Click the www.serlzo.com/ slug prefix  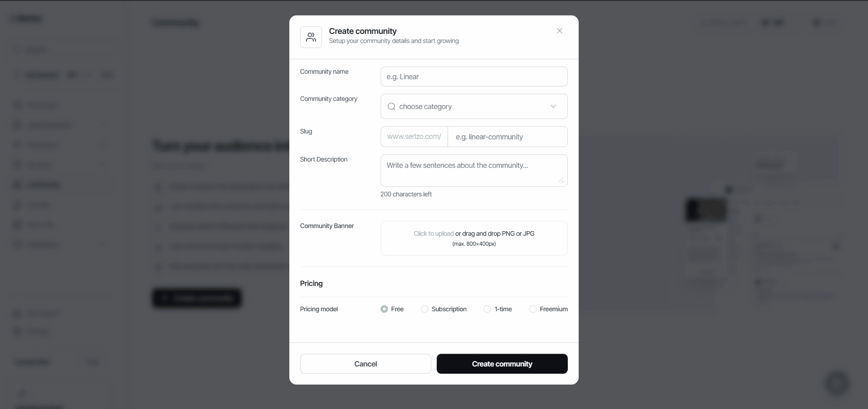[x=414, y=137]
